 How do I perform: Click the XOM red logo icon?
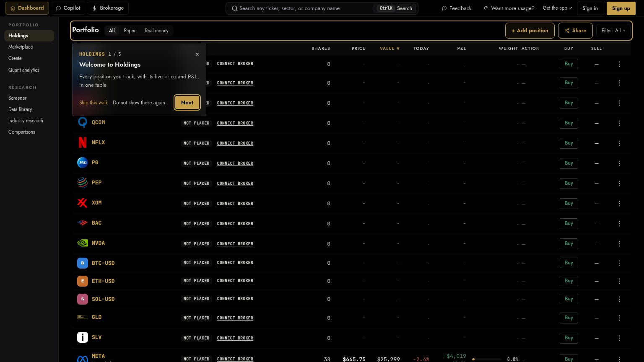pyautogui.click(x=83, y=203)
